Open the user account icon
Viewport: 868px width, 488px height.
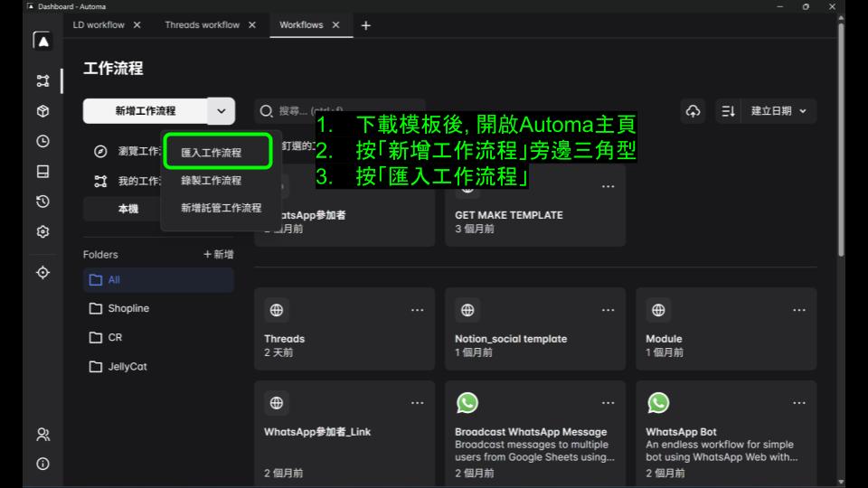(42, 435)
